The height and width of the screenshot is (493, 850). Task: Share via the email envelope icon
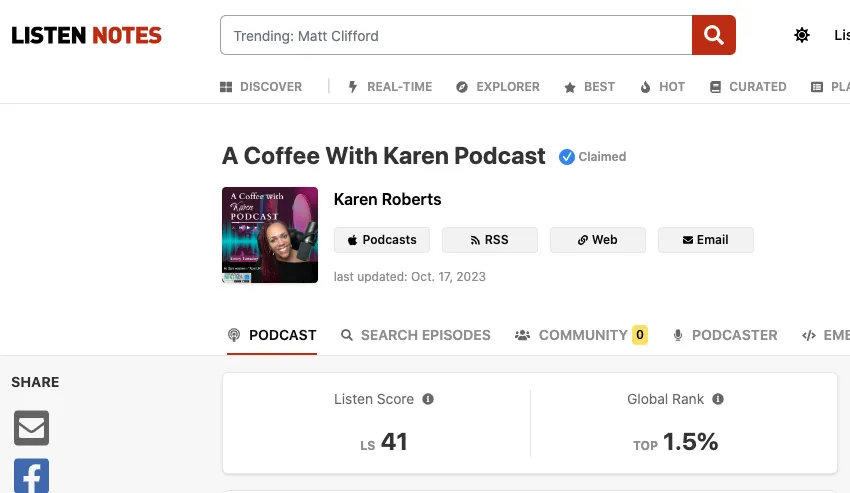pyautogui.click(x=31, y=428)
